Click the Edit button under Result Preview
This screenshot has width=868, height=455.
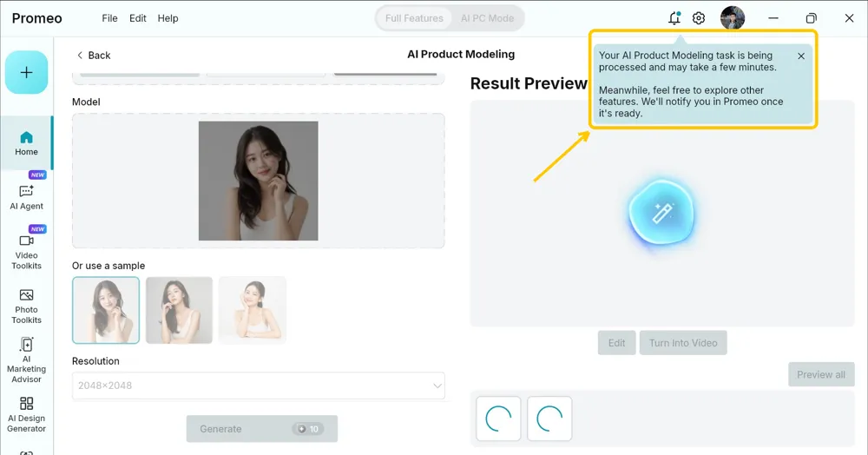tap(616, 343)
